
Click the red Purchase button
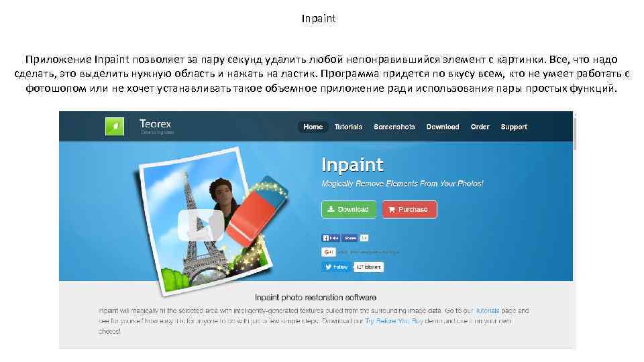click(409, 209)
